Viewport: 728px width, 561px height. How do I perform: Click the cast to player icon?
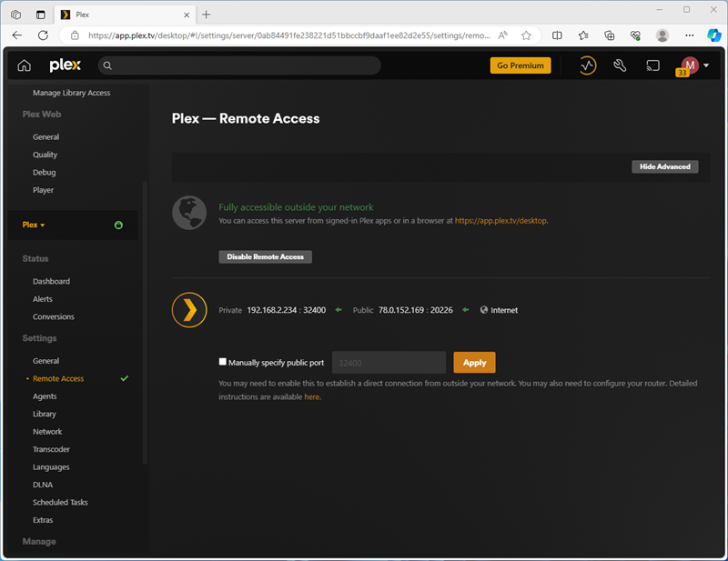tap(652, 65)
